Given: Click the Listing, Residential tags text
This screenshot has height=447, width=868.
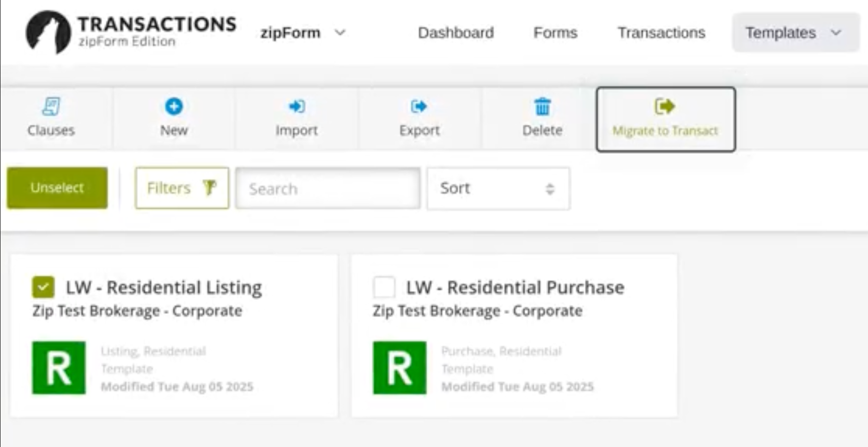Looking at the screenshot, I should pos(153,351).
